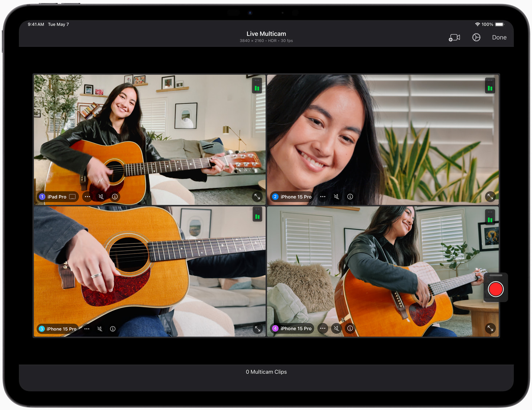
Task: Expand camera 4 view fullscreen
Action: [490, 328]
